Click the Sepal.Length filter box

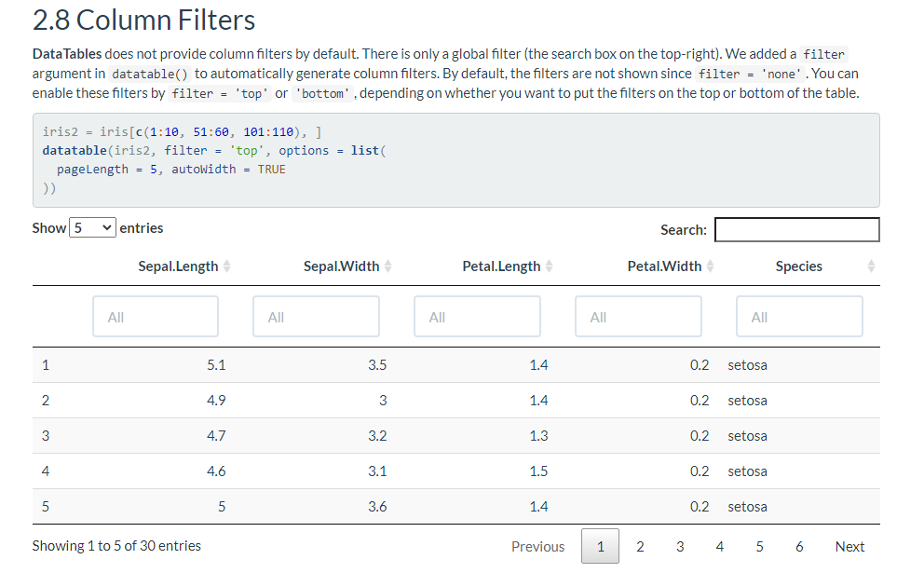(156, 317)
